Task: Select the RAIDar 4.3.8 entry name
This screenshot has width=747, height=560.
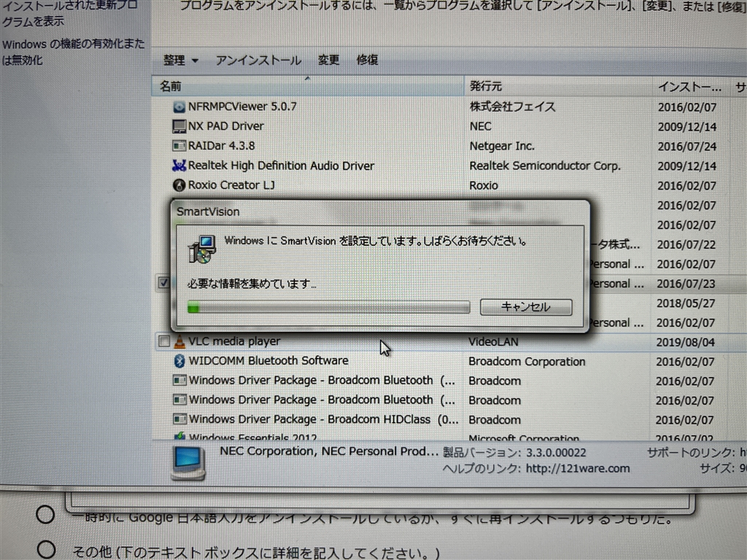Action: point(222,146)
